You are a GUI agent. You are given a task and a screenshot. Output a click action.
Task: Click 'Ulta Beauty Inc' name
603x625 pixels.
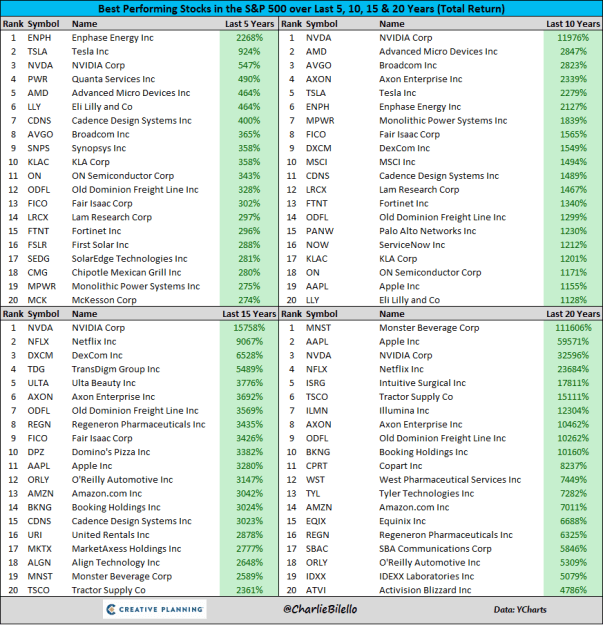[x=104, y=383]
